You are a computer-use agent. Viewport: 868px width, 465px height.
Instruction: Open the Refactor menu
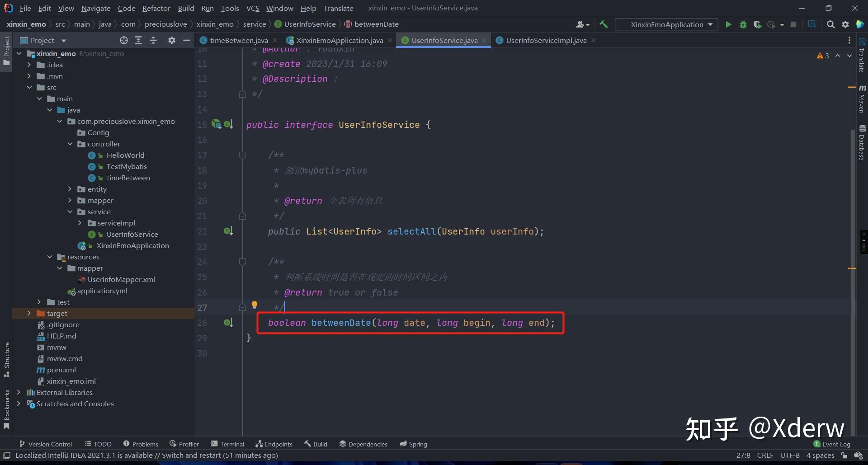156,8
